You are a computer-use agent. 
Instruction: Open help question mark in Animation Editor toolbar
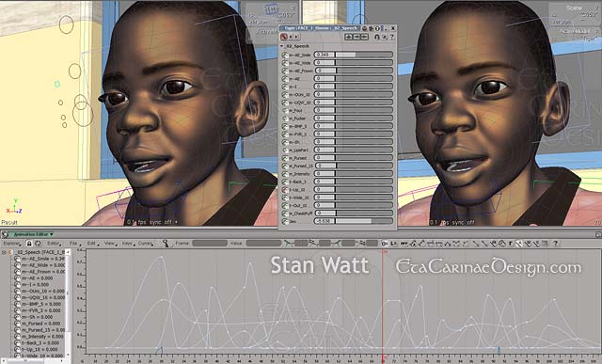pos(556,244)
